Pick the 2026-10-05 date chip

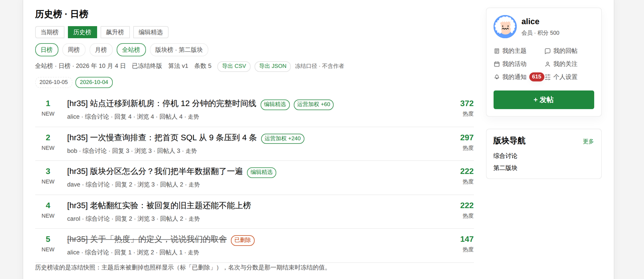click(53, 82)
